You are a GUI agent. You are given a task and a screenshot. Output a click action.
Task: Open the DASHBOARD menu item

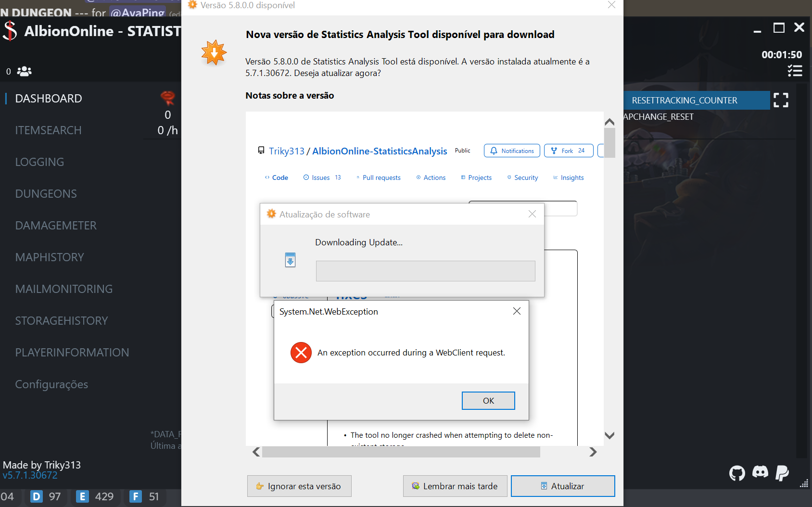click(x=49, y=99)
